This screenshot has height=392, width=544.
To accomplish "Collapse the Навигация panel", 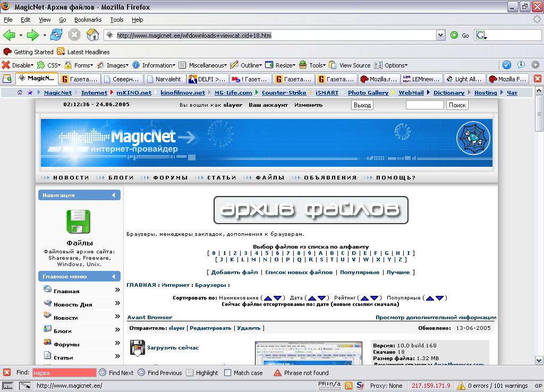I will [114, 195].
